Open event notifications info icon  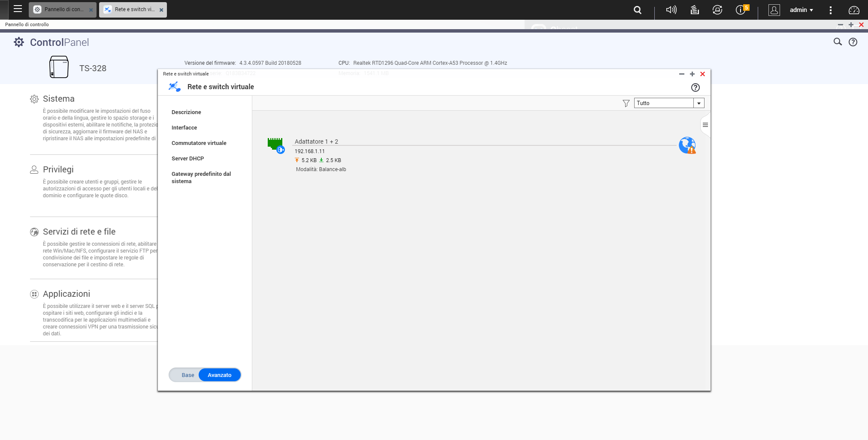(x=741, y=10)
